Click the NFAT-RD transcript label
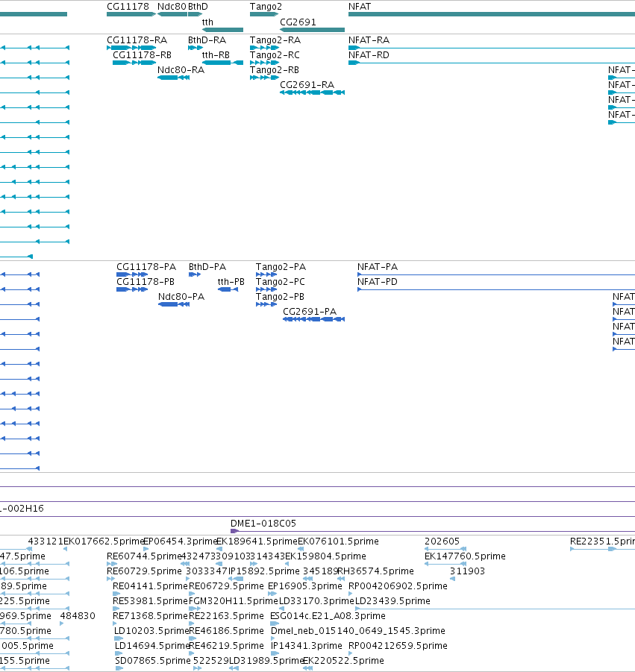Viewport: 635px width, 672px height. pos(369,55)
